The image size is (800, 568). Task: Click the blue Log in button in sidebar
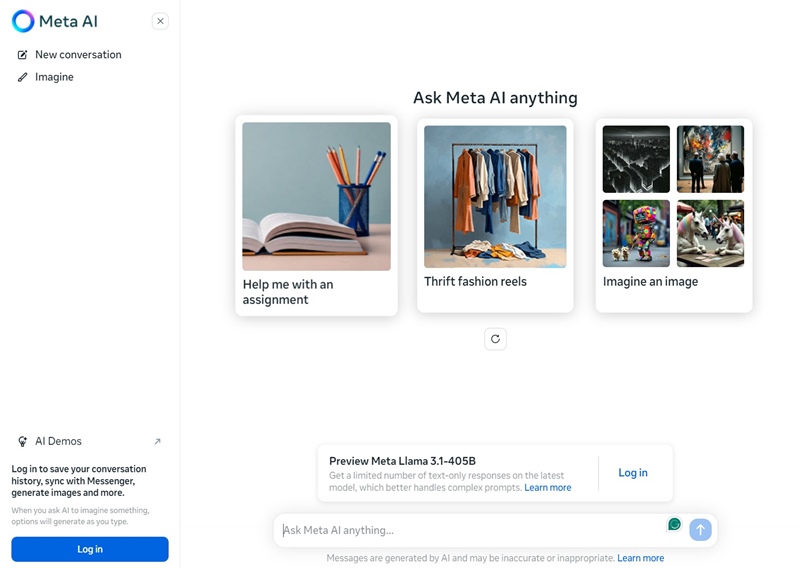point(90,549)
